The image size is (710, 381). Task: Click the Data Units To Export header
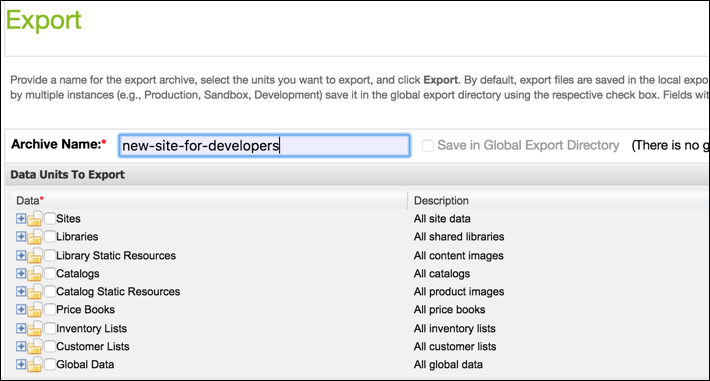[67, 175]
